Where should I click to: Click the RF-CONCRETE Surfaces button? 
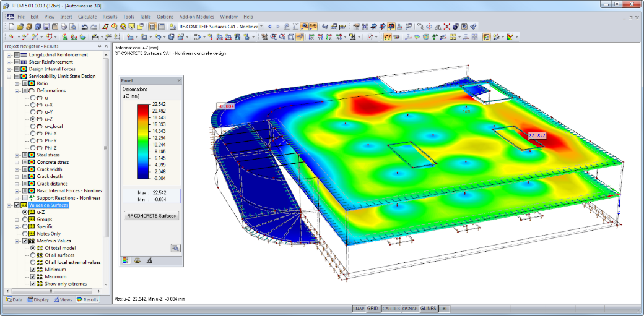[152, 216]
